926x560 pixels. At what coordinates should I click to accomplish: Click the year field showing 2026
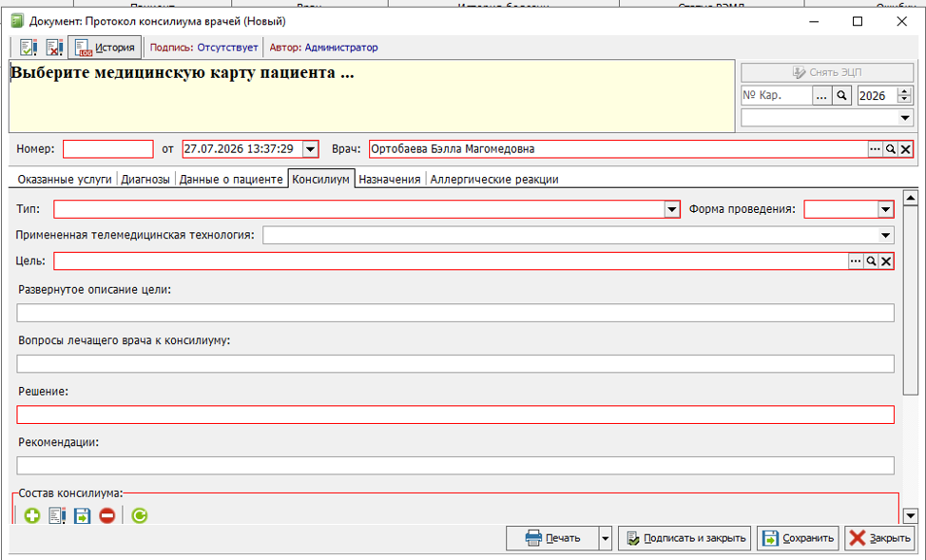click(878, 95)
